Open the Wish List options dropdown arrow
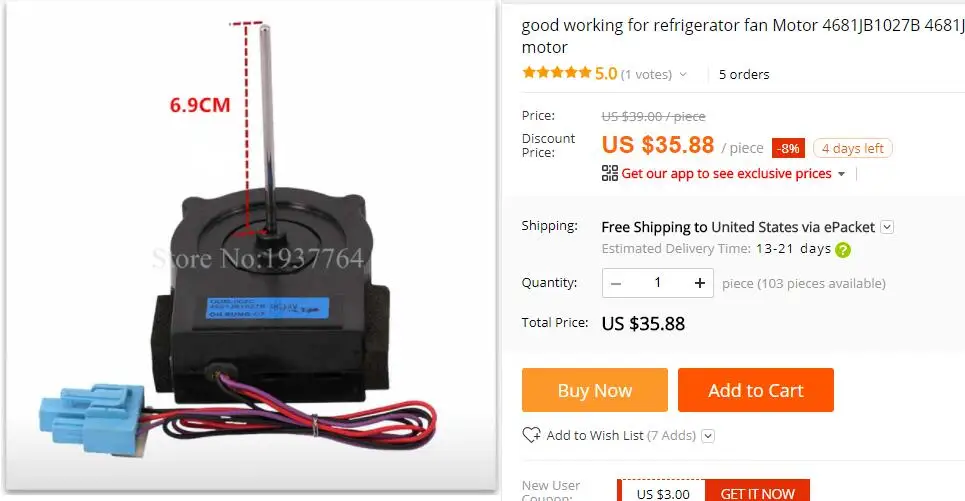965x501 pixels. 708,436
